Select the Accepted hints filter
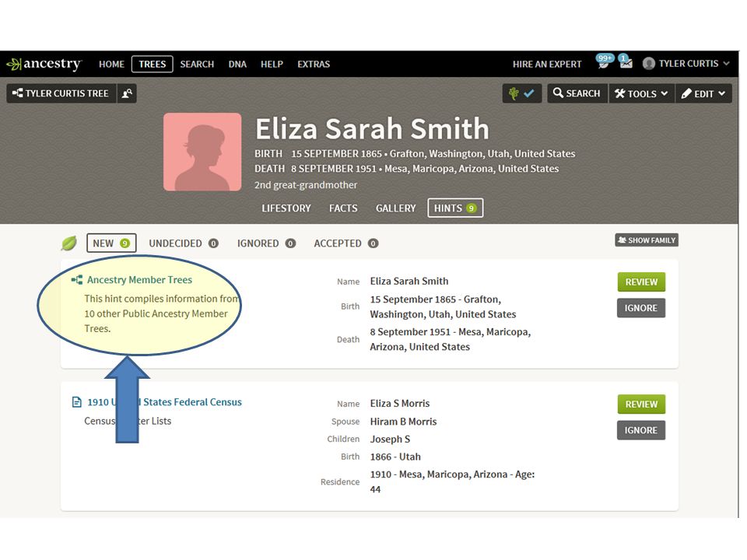 point(345,243)
